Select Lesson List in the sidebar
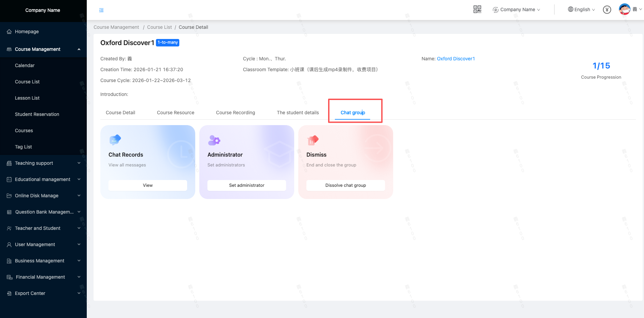644x318 pixels. [27, 98]
